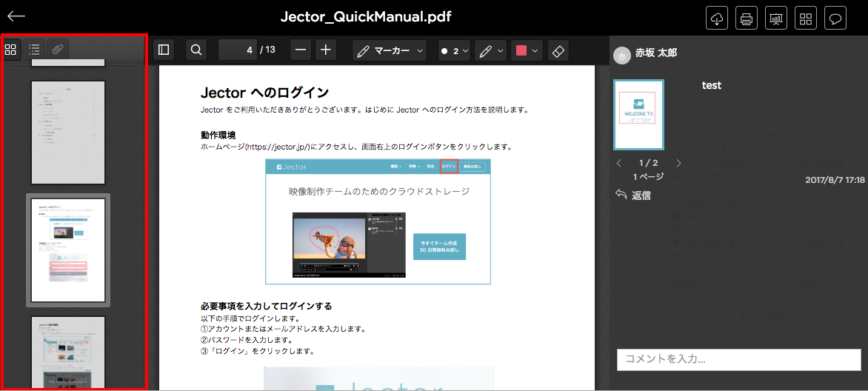Toggle the comments speech bubble icon
Screen dimensions: 868x391
[x=835, y=19]
